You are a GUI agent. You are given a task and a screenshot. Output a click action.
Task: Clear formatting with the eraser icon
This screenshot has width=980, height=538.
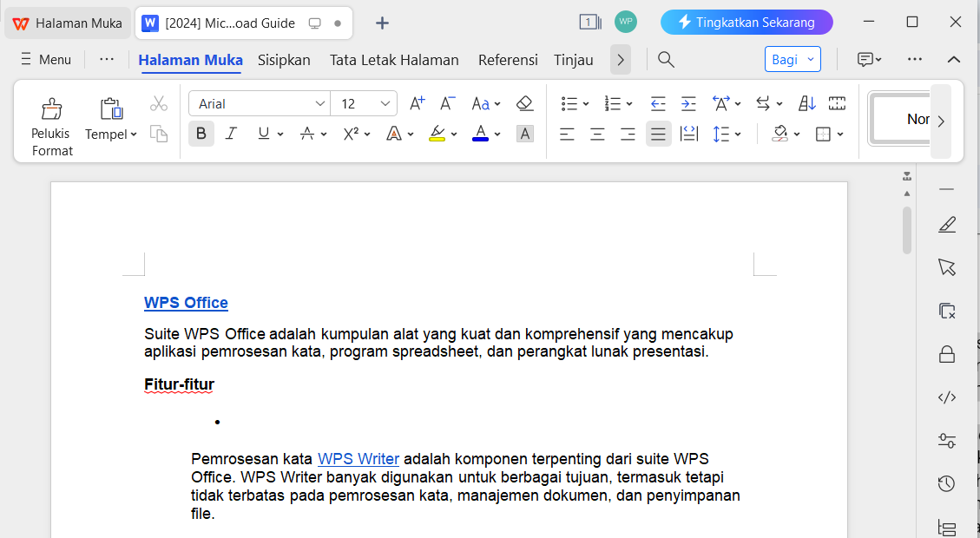[524, 102]
